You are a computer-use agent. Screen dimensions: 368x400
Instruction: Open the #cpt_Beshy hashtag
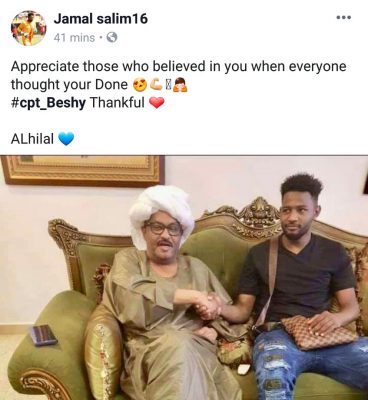click(x=48, y=103)
